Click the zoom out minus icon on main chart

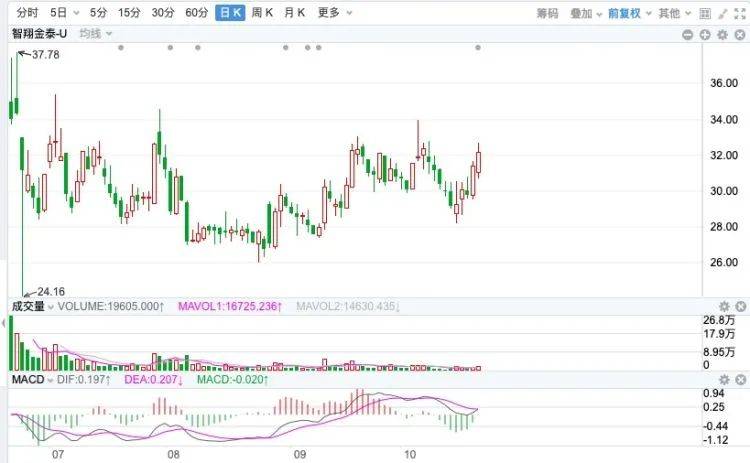(688, 34)
